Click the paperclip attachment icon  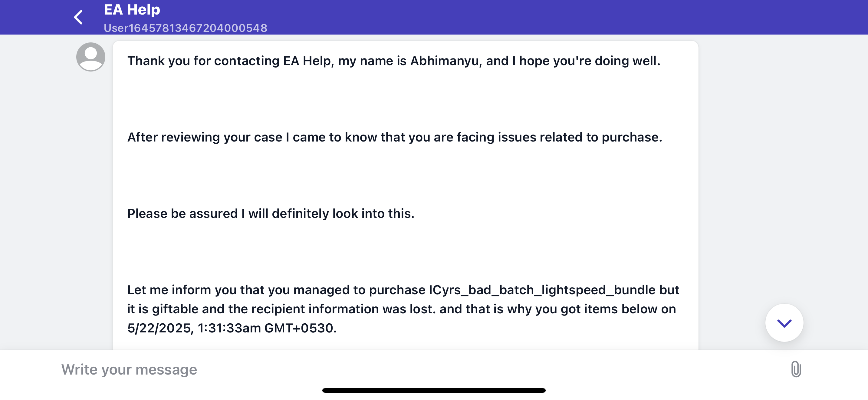click(796, 369)
